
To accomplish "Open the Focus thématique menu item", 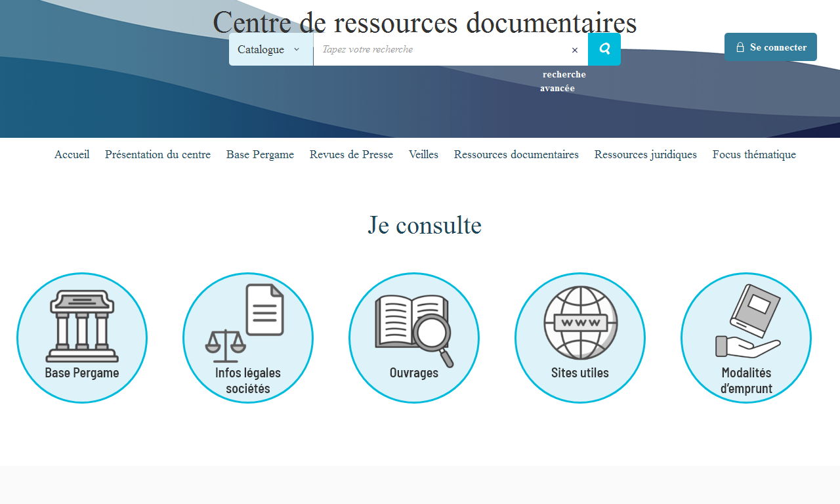I will coord(754,155).
